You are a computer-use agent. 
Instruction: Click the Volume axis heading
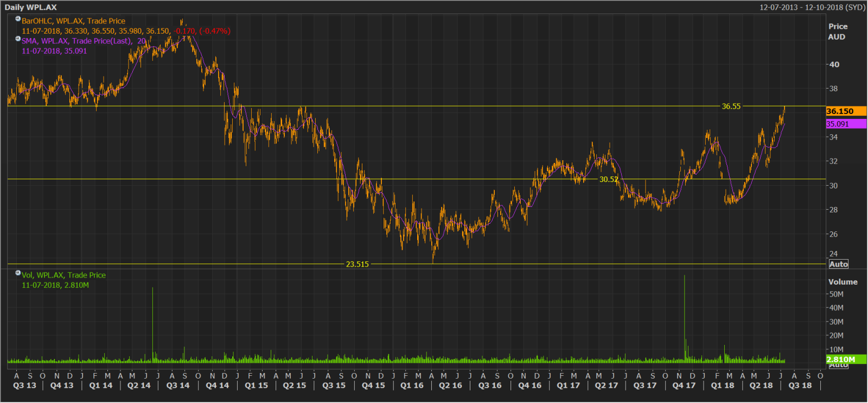click(x=843, y=282)
